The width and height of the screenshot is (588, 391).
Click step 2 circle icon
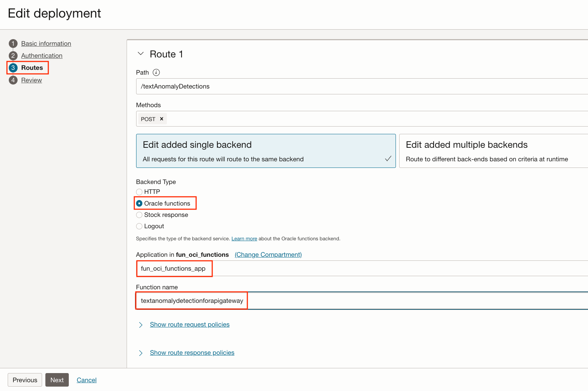point(13,56)
